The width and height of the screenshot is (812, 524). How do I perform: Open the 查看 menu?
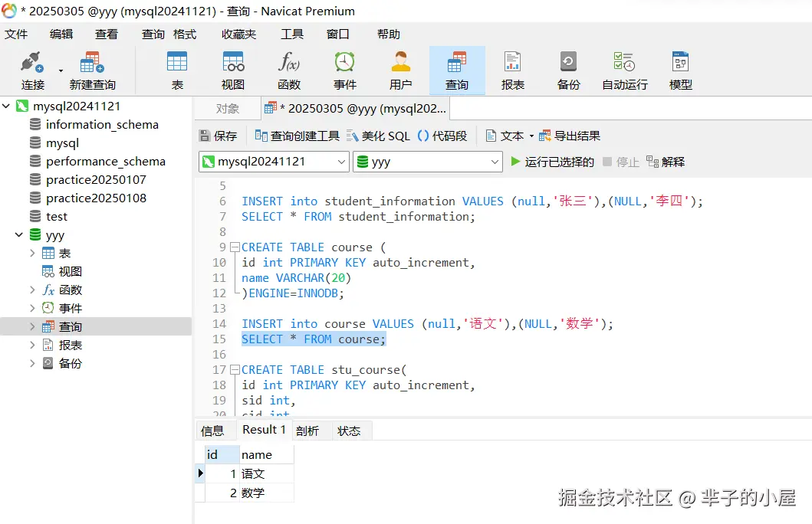click(106, 34)
